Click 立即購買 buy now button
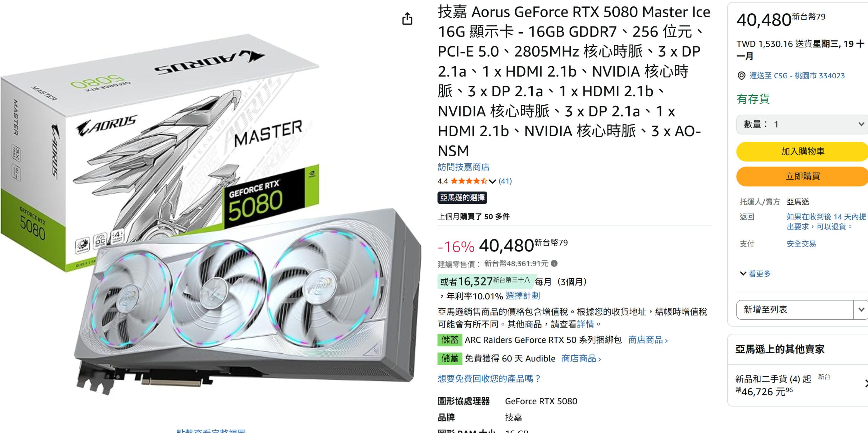The width and height of the screenshot is (868, 433). click(802, 176)
